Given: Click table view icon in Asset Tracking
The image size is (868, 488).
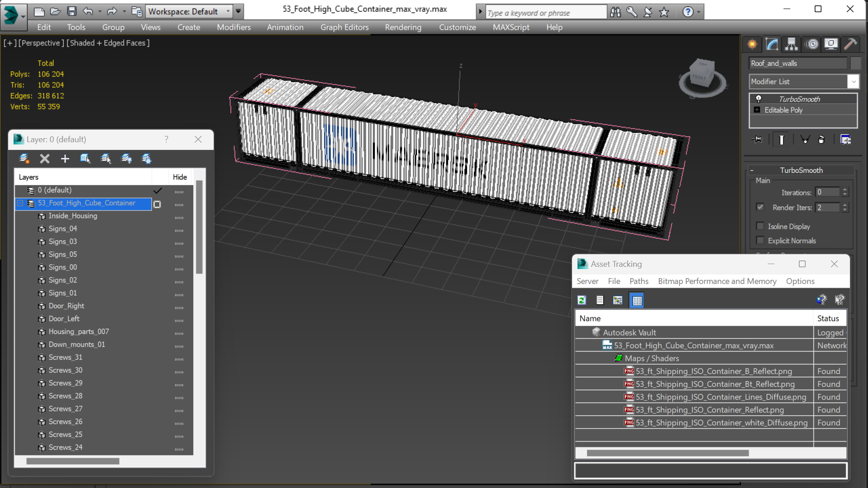Looking at the screenshot, I should tap(637, 300).
